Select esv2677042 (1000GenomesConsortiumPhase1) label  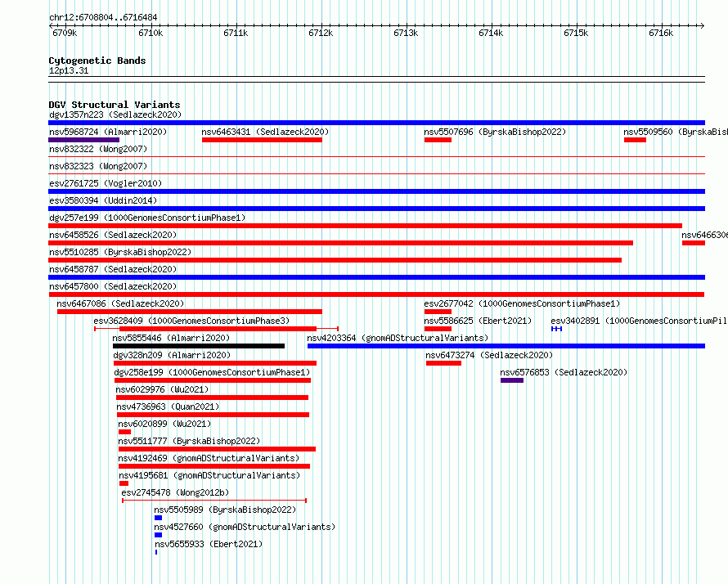(x=522, y=303)
